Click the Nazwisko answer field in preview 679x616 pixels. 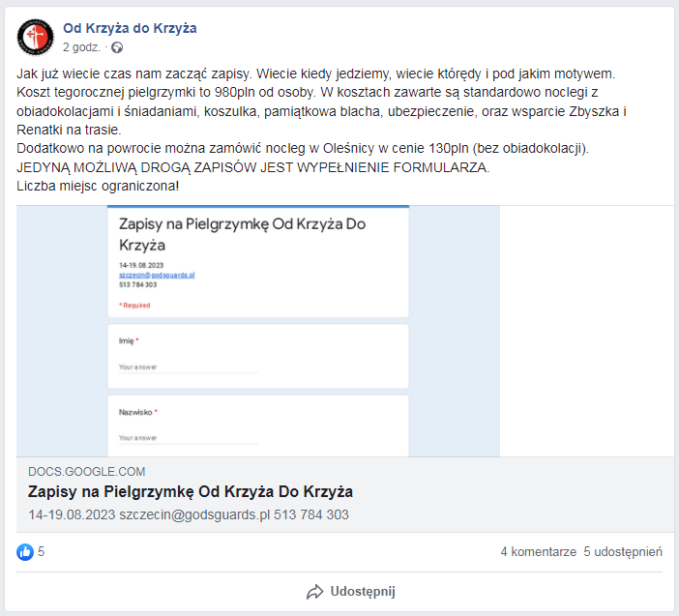pyautogui.click(x=189, y=438)
